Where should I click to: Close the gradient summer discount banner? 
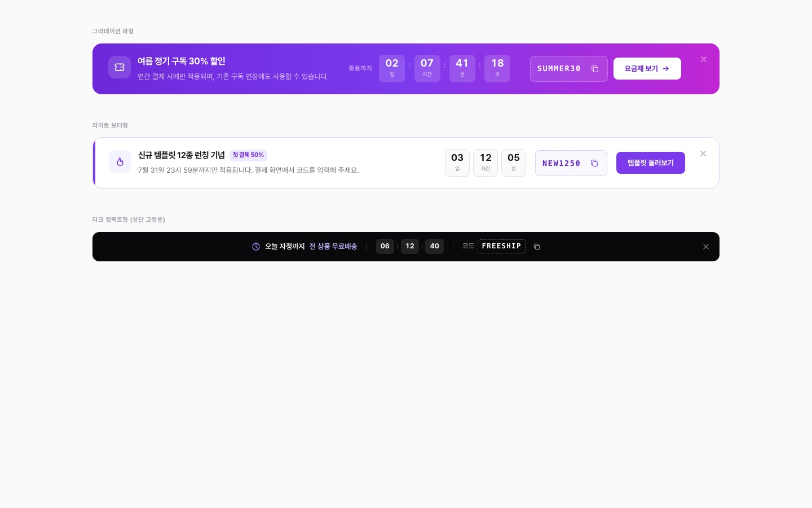(704, 59)
